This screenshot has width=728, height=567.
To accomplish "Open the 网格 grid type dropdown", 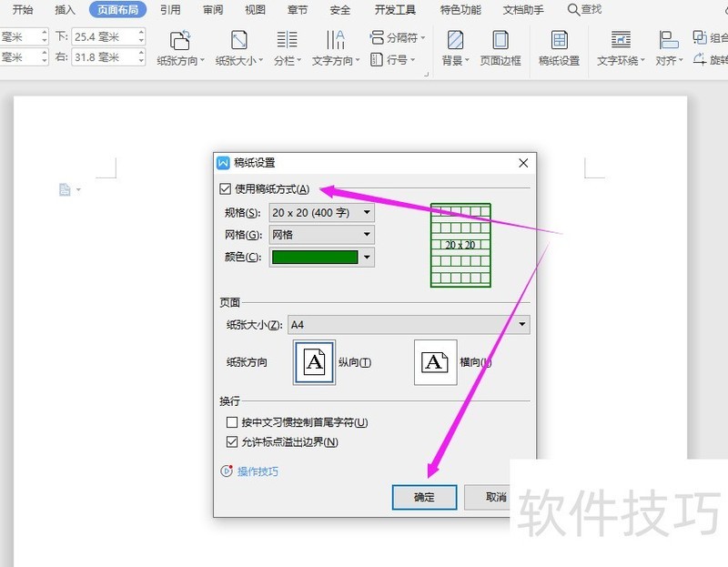I will [322, 235].
